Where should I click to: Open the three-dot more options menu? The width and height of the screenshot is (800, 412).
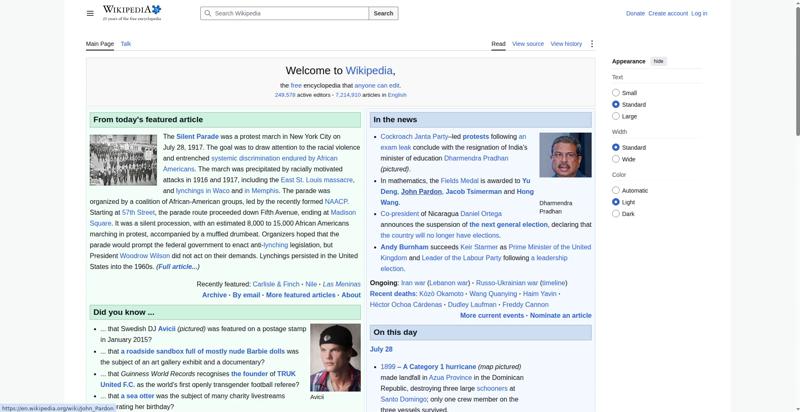coord(592,44)
